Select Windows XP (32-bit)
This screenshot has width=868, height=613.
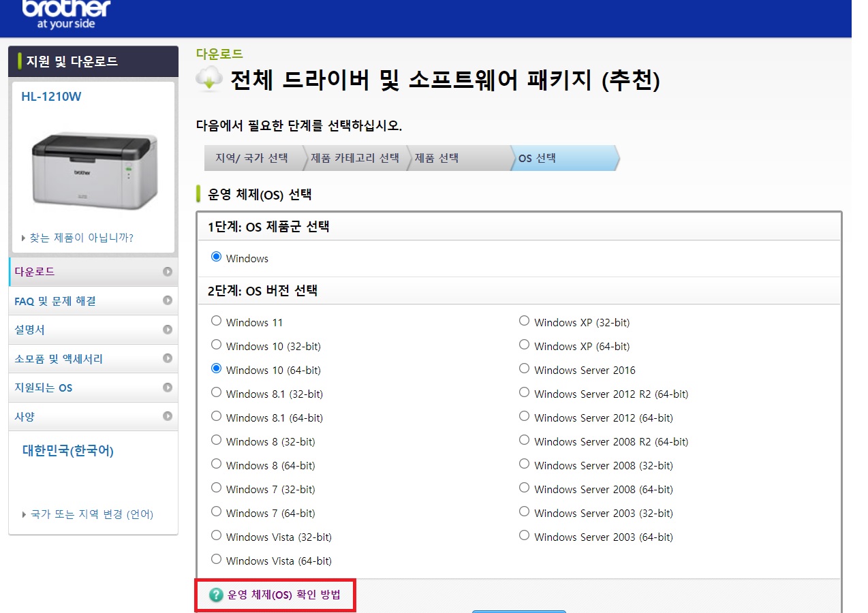point(524,321)
